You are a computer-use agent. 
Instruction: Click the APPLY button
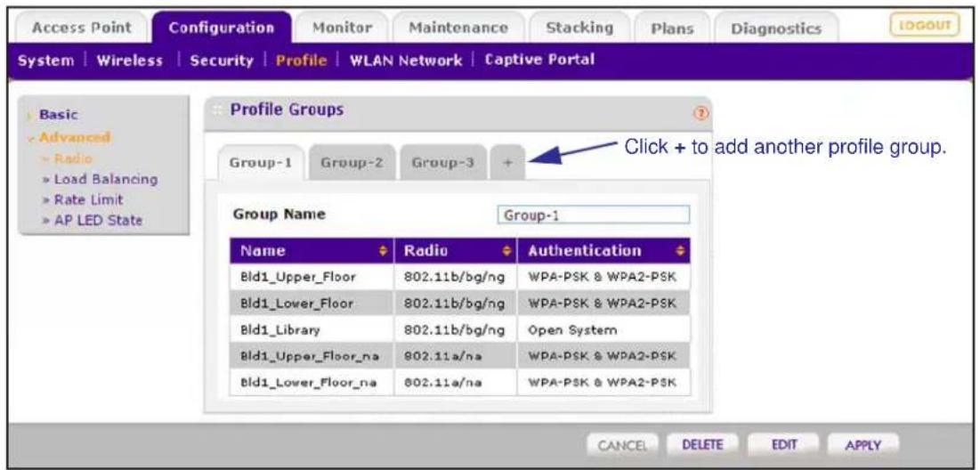pyautogui.click(x=863, y=445)
